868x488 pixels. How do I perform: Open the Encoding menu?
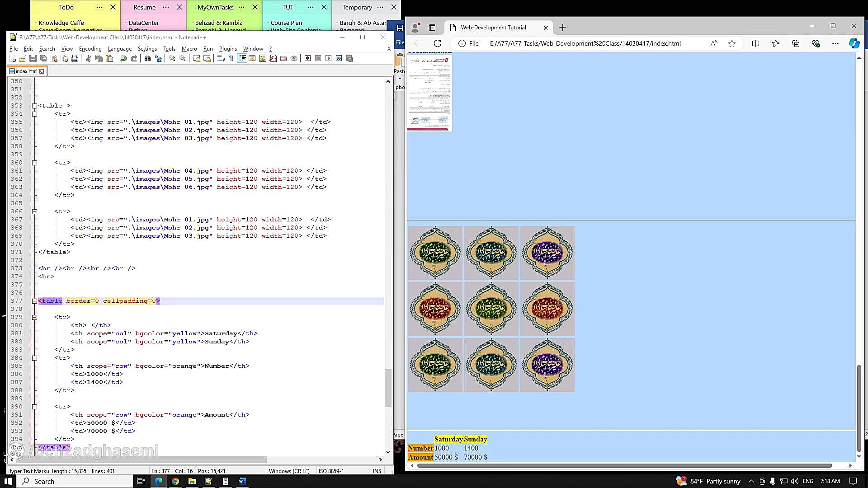pyautogui.click(x=90, y=49)
